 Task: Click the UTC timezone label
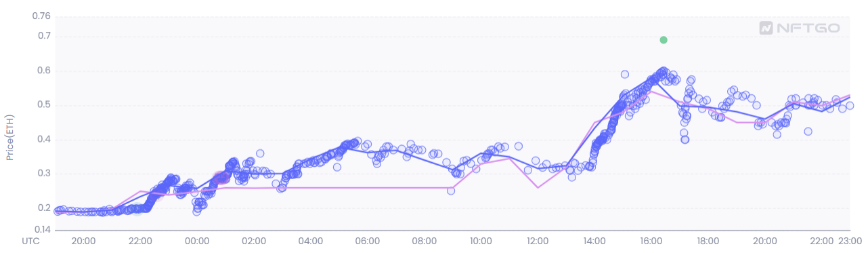click(x=30, y=241)
